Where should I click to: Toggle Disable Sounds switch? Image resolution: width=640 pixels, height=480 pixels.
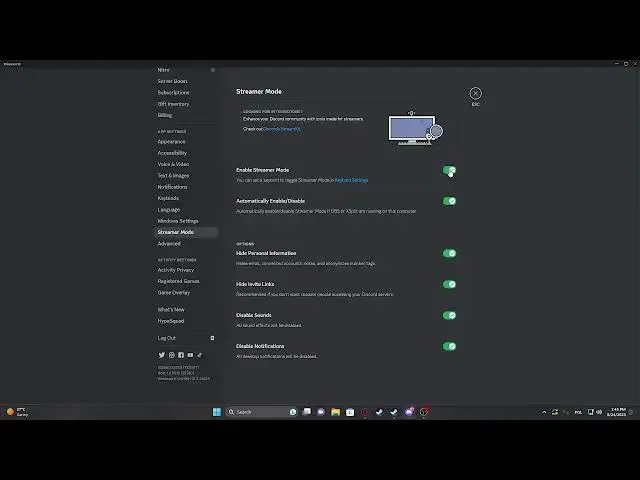[449, 315]
